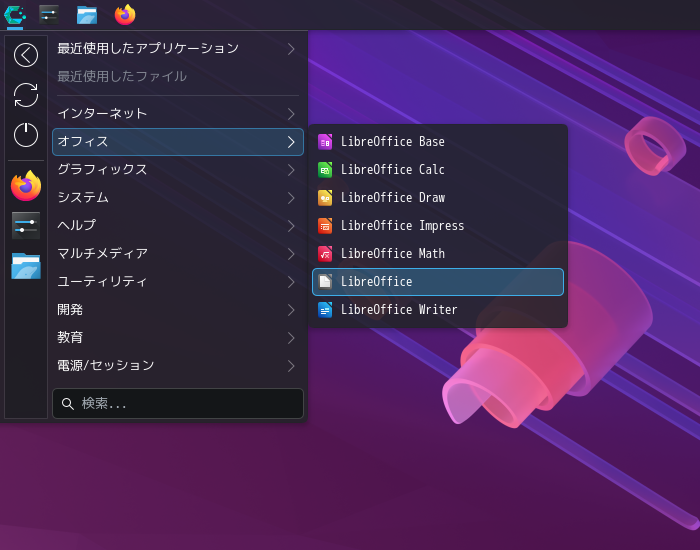Click the magnifier icon in search box
The height and width of the screenshot is (550, 700).
click(x=68, y=404)
